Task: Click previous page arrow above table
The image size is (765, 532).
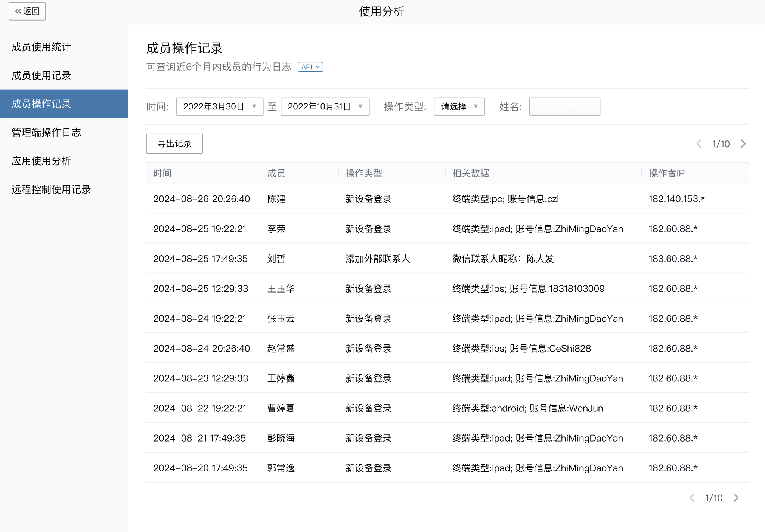Action: [699, 144]
